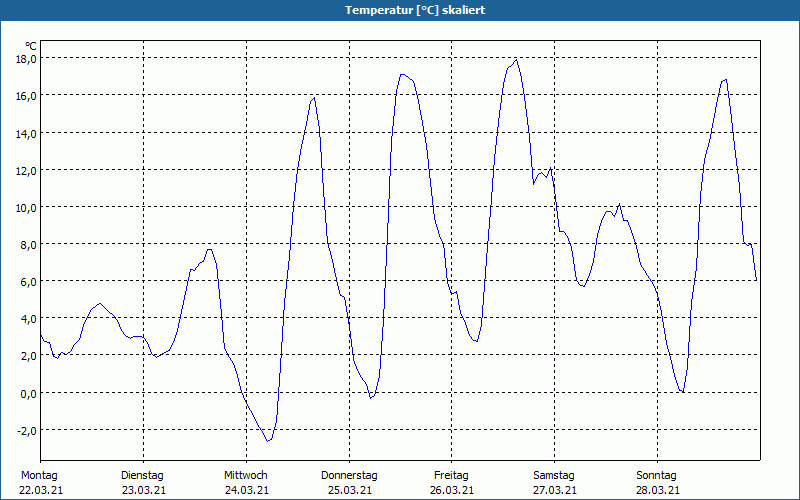Click the date 26.03.21
800x500 pixels.
tap(452, 490)
